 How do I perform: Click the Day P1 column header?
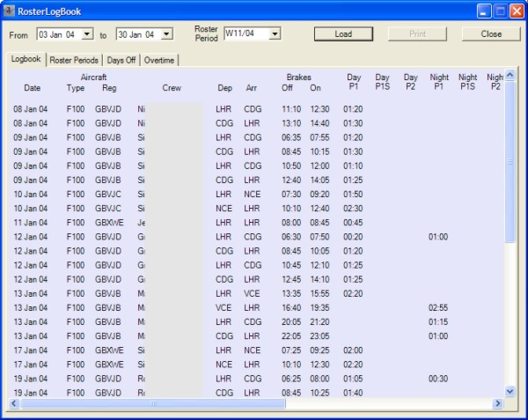[x=354, y=82]
